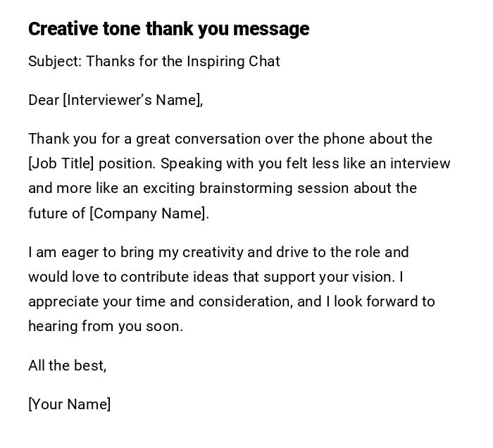Click the 'Thanks for the Inspiring Chat' subject text
493x448 pixels.
pos(183,61)
